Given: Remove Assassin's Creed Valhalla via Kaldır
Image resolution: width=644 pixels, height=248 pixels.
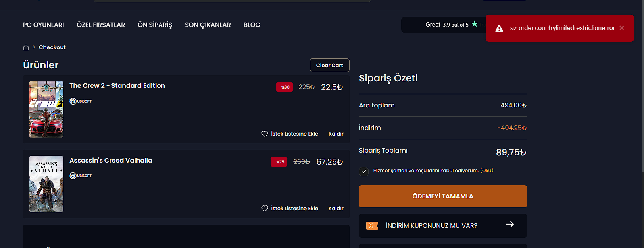Looking at the screenshot, I should click(336, 208).
